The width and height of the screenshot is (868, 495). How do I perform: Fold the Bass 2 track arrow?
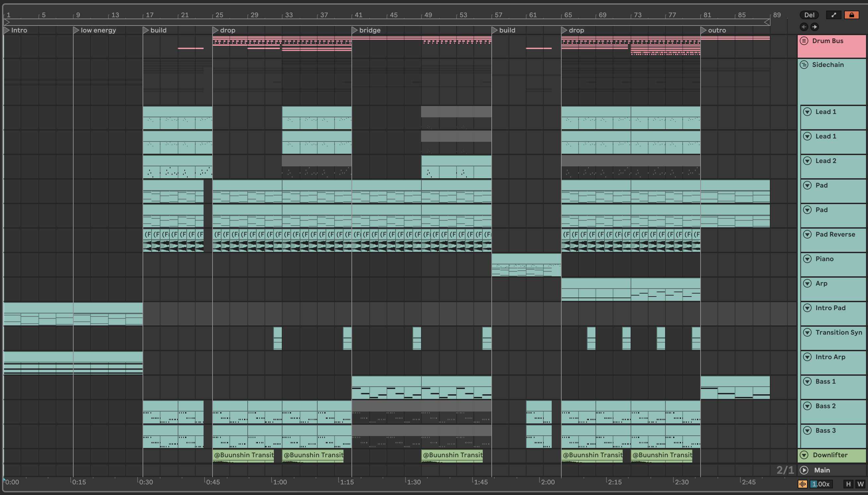(807, 406)
